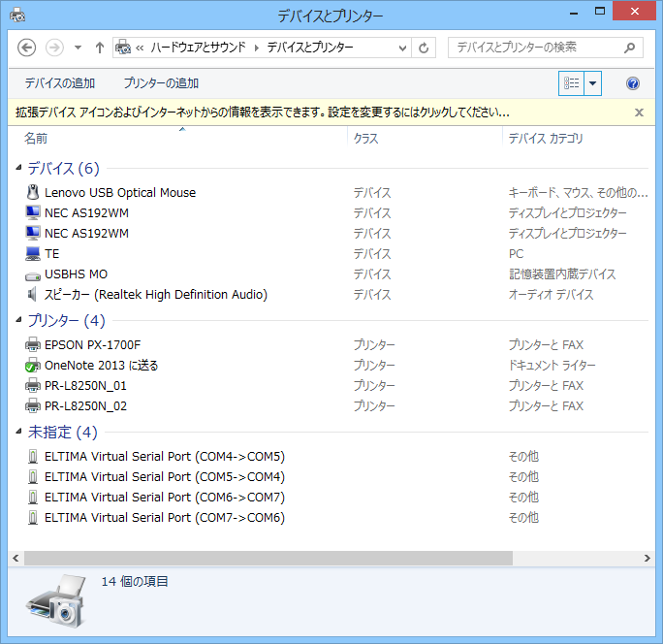663x644 pixels.
Task: Collapse the デバイス (6) group
Action: [x=18, y=168]
